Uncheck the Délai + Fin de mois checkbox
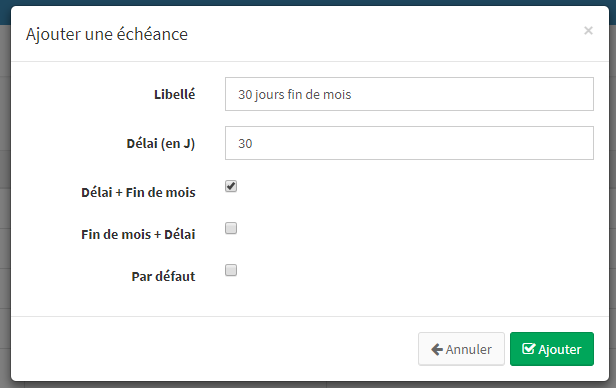The width and height of the screenshot is (616, 388). point(231,186)
